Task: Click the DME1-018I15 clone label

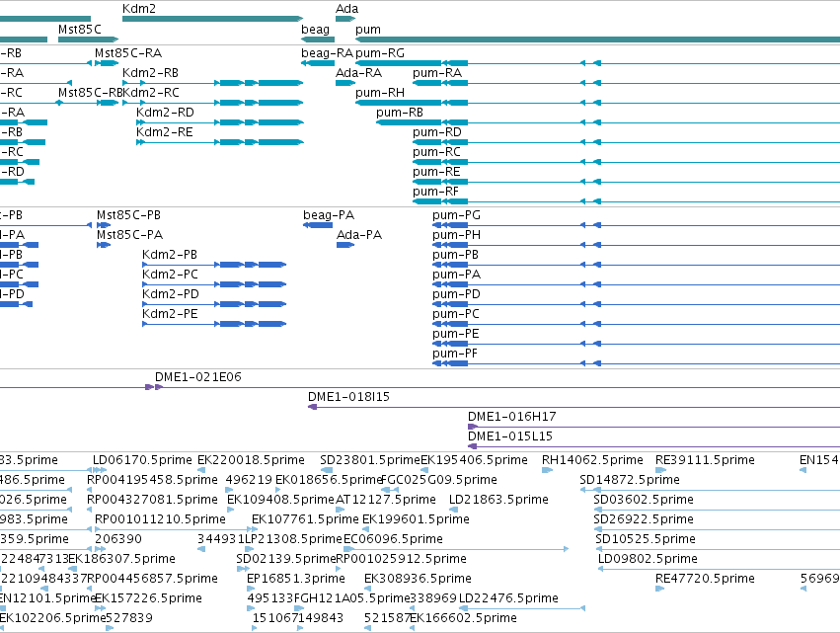Action: [348, 397]
